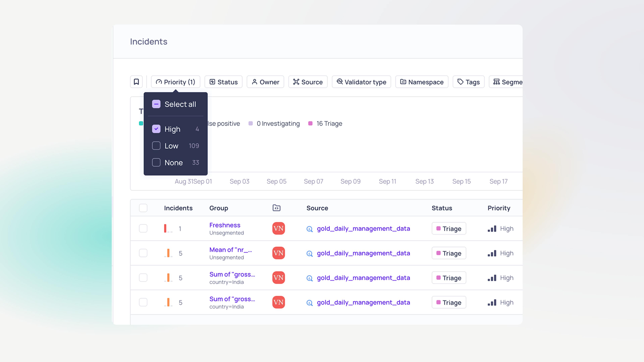Click the Low priority count 109
The image size is (644, 362).
pyautogui.click(x=194, y=146)
